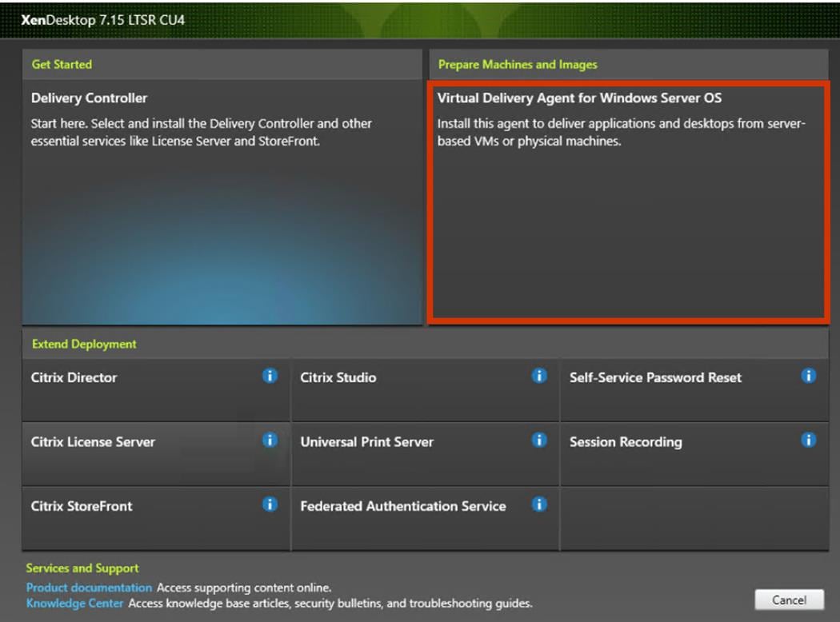Screen dimensions: 840x622
Task: Click info icon for Universal Print Server
Action: click(539, 440)
